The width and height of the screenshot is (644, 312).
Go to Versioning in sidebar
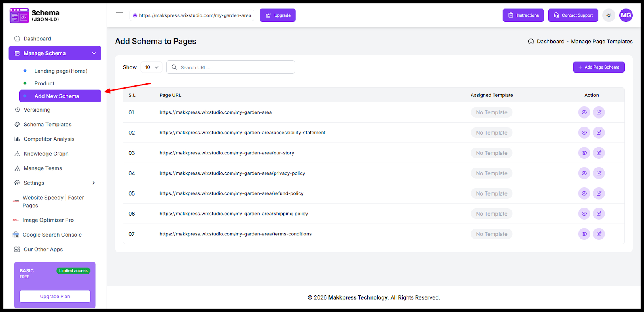click(37, 110)
